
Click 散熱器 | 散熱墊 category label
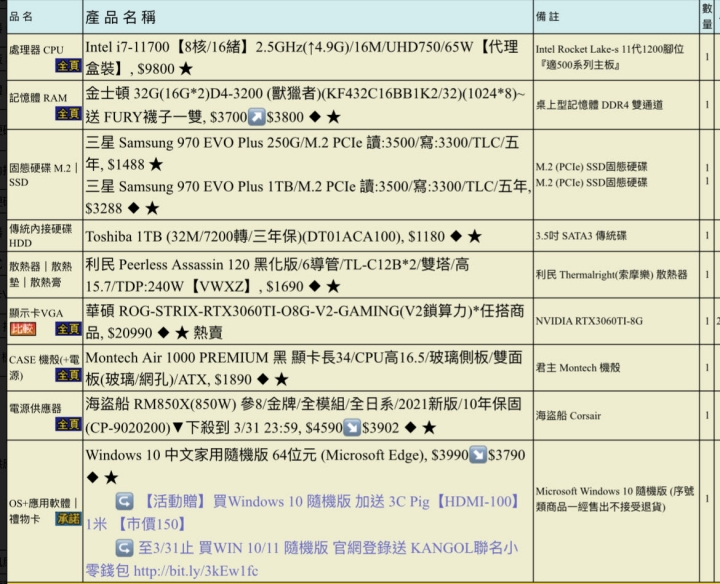(40, 274)
